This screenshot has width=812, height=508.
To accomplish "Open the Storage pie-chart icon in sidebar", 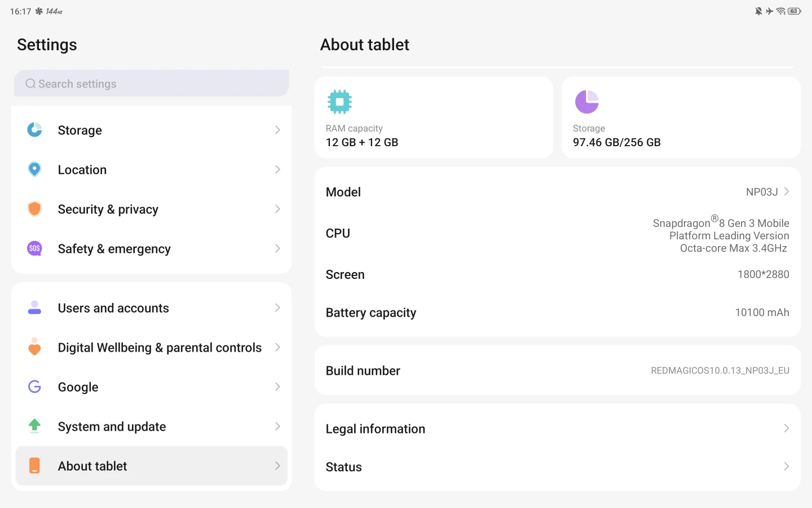I will tap(34, 130).
